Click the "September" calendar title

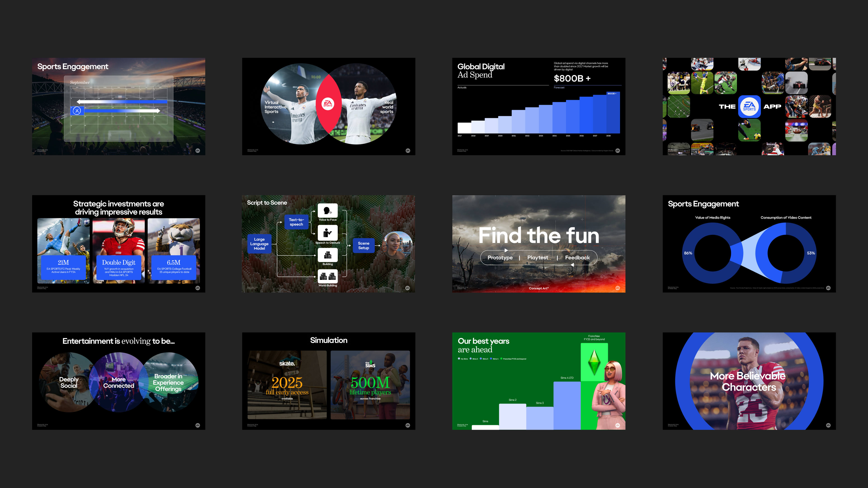(80, 82)
